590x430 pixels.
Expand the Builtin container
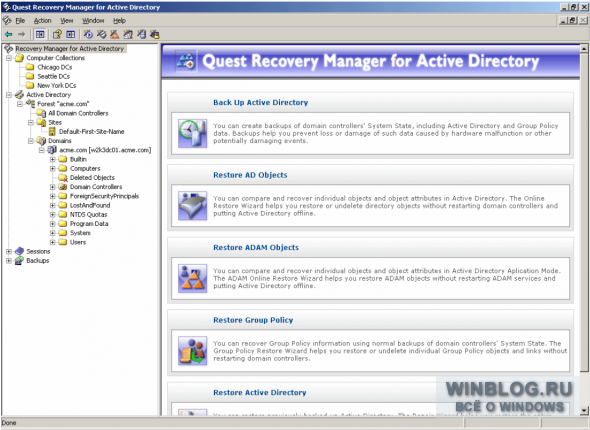pos(53,159)
